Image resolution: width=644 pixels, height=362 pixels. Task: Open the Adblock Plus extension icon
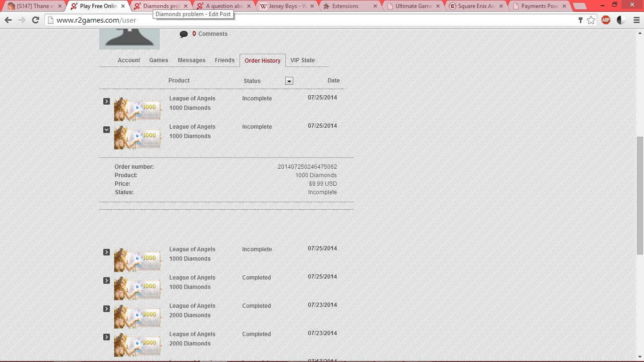tap(606, 20)
